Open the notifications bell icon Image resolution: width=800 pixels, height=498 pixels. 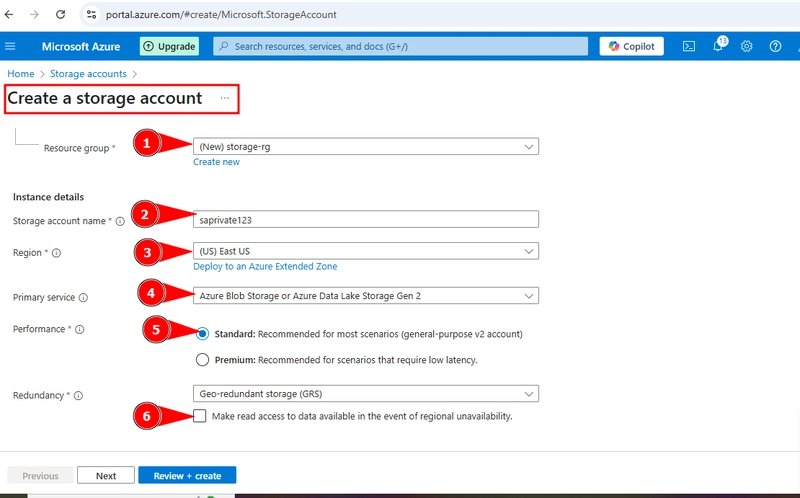[718, 46]
